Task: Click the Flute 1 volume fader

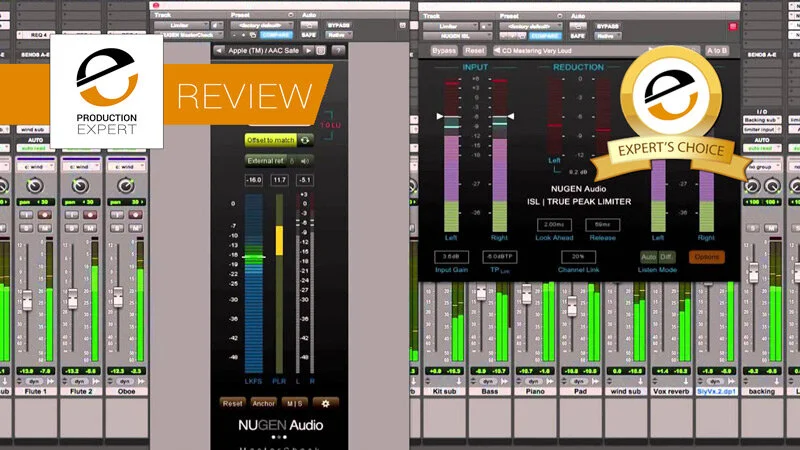Action: [x=27, y=299]
